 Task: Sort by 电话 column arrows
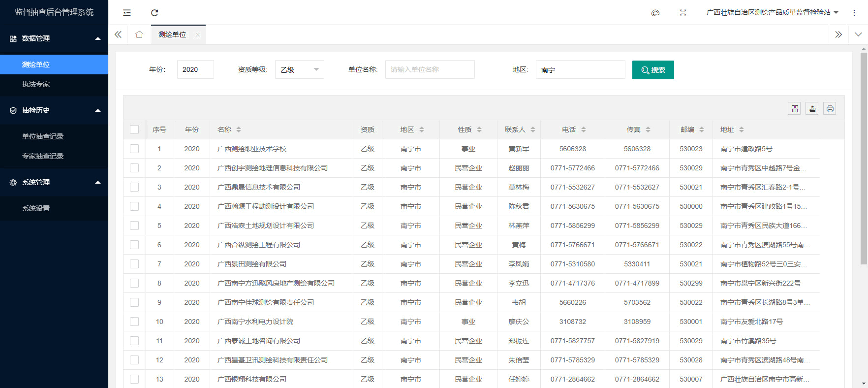click(584, 129)
